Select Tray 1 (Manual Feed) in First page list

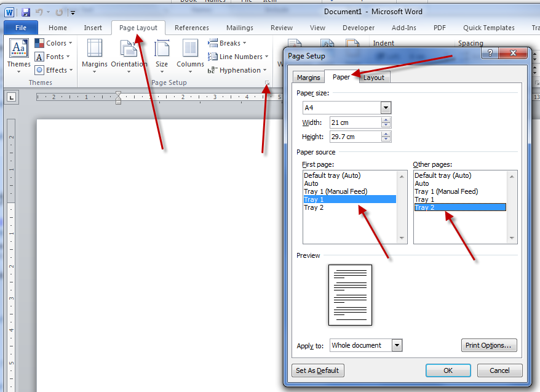335,191
